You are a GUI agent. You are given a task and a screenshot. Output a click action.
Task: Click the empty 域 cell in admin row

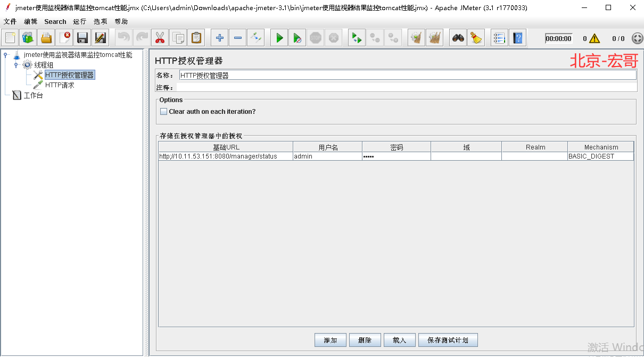pos(466,156)
